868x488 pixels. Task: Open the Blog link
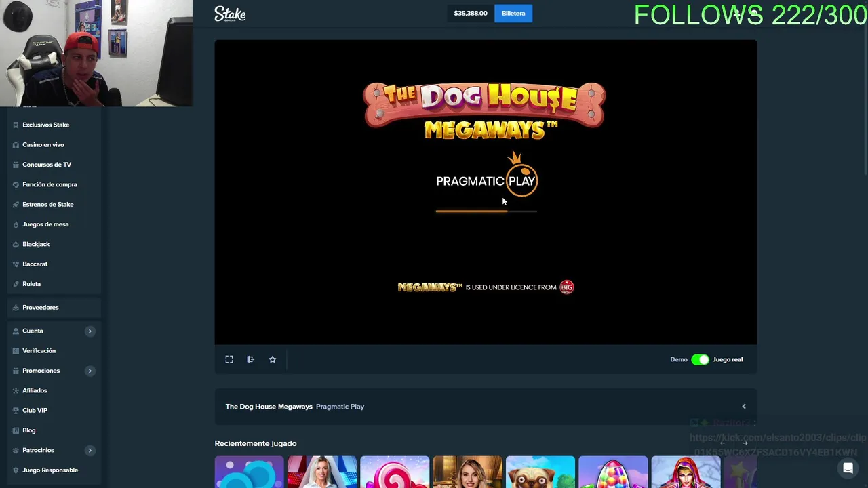point(28,430)
